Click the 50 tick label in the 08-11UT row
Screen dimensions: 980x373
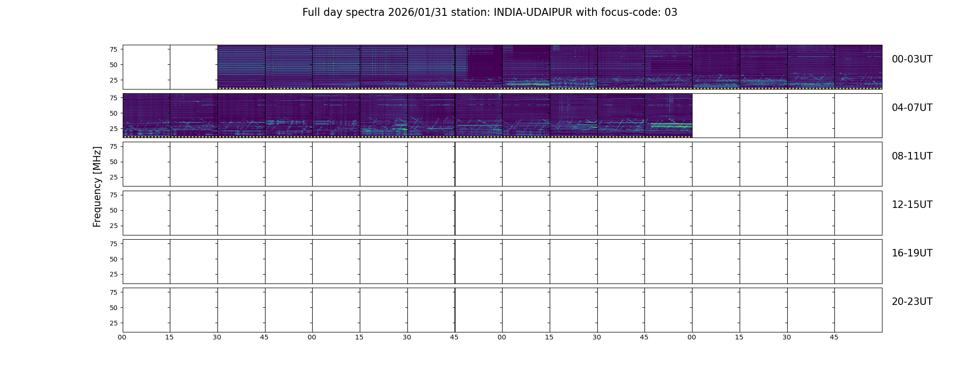[113, 162]
